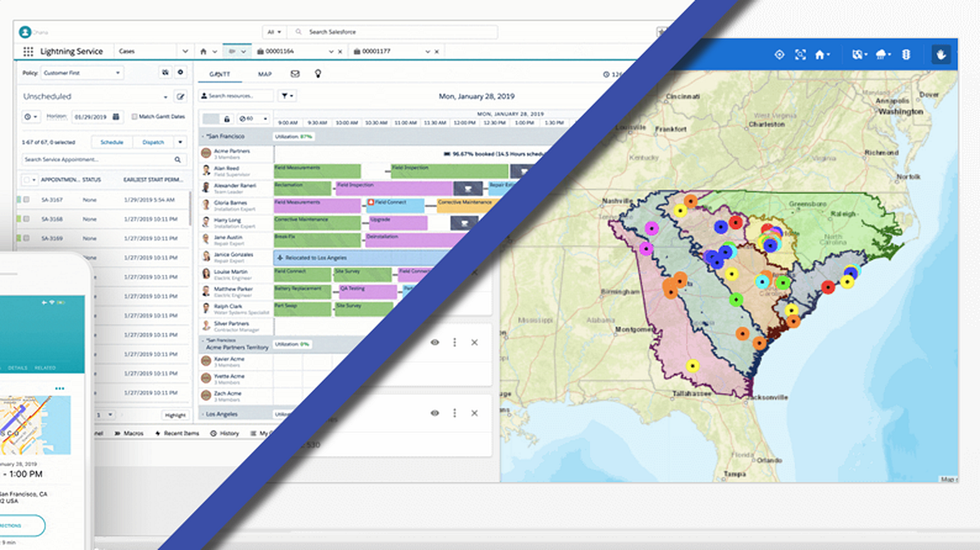Open the weather cloud menu
Image resolution: width=980 pixels, height=550 pixels.
click(x=882, y=55)
